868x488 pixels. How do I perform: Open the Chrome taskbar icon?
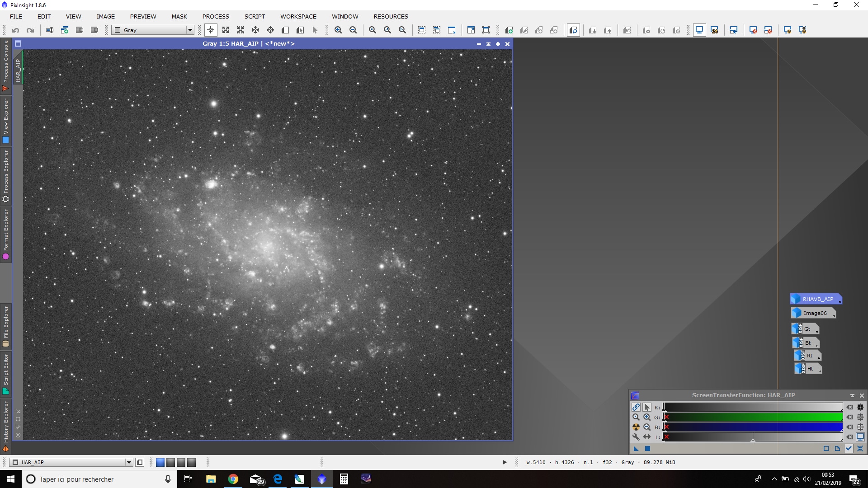tap(233, 479)
